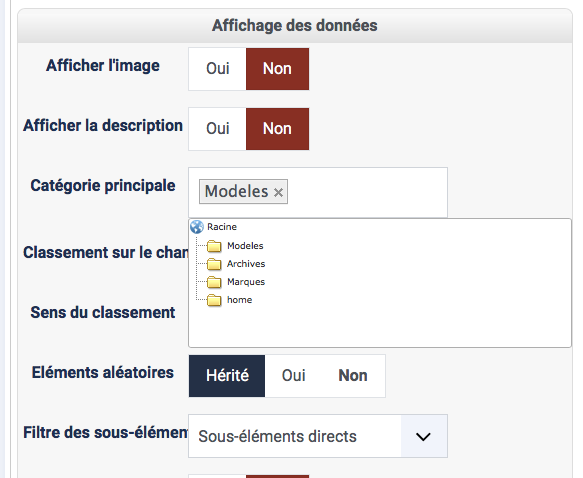Select the Modeles folder icon

tap(214, 246)
